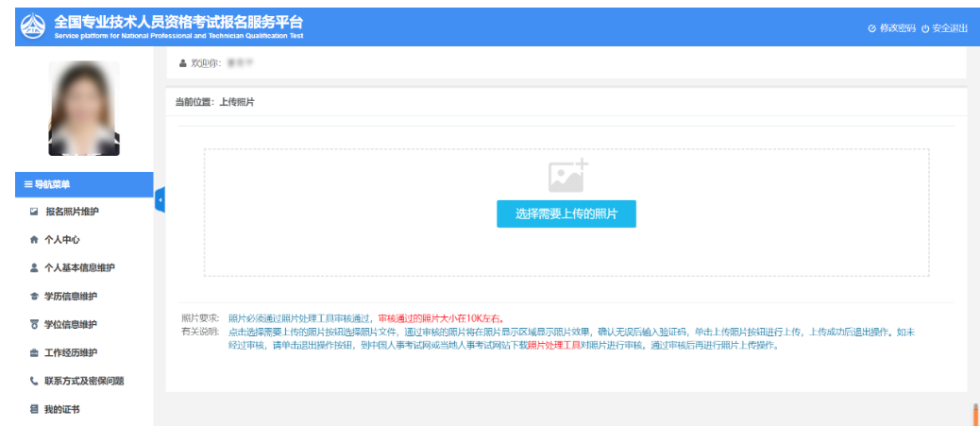This screenshot has width=980, height=427.
Task: Click the add-image placeholder icon in upload area
Action: (x=567, y=175)
